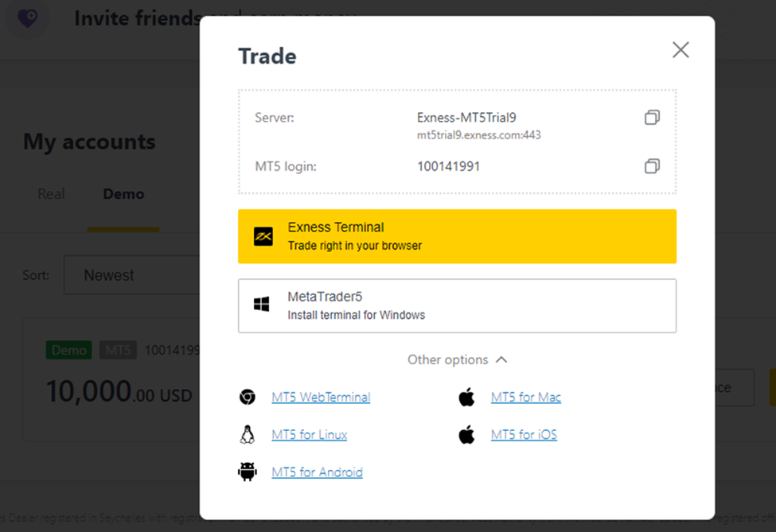Open the MT5 for iOS link

(524, 435)
